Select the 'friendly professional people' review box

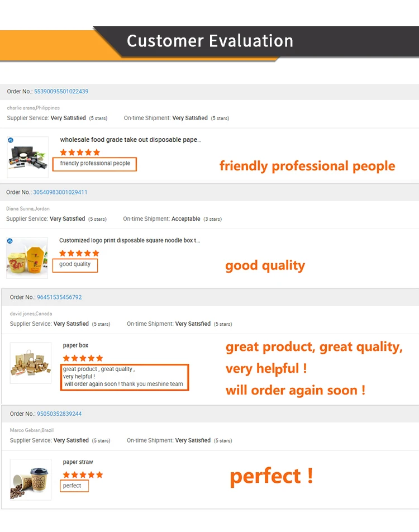[94, 164]
